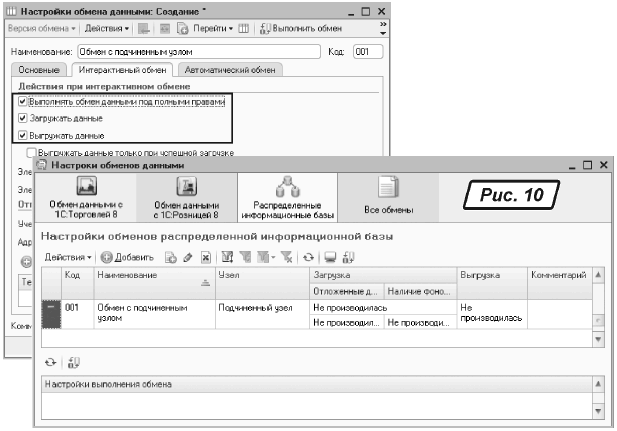The height and width of the screenshot is (431, 617).
Task: Open 'Действия' dropdown in exchange list toolbar
Action: point(68,258)
